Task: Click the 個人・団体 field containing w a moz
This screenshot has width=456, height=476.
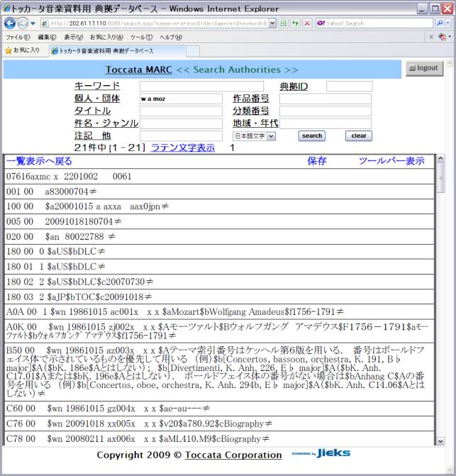Action: point(181,99)
